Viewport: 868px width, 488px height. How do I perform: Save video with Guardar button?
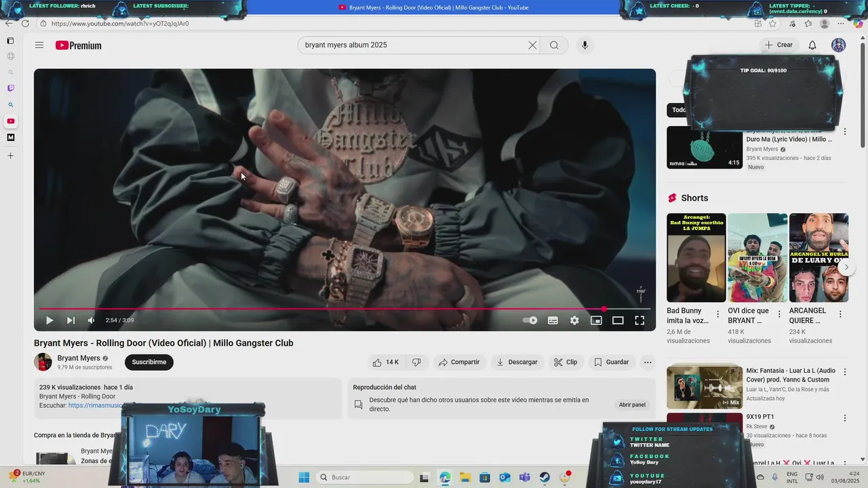pyautogui.click(x=612, y=363)
